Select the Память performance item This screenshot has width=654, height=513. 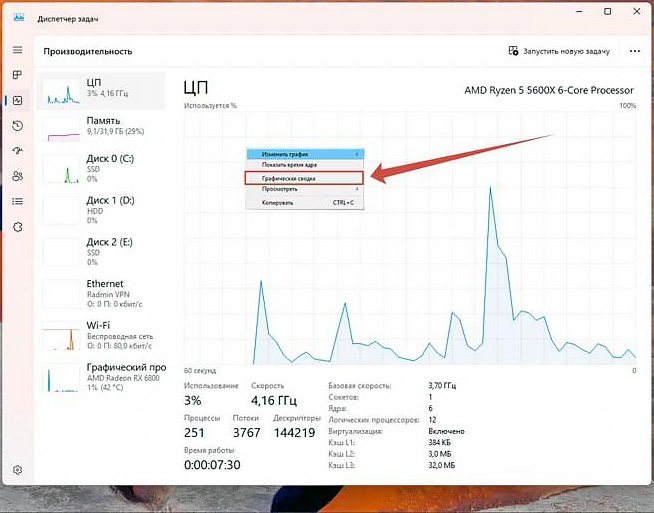point(106,126)
